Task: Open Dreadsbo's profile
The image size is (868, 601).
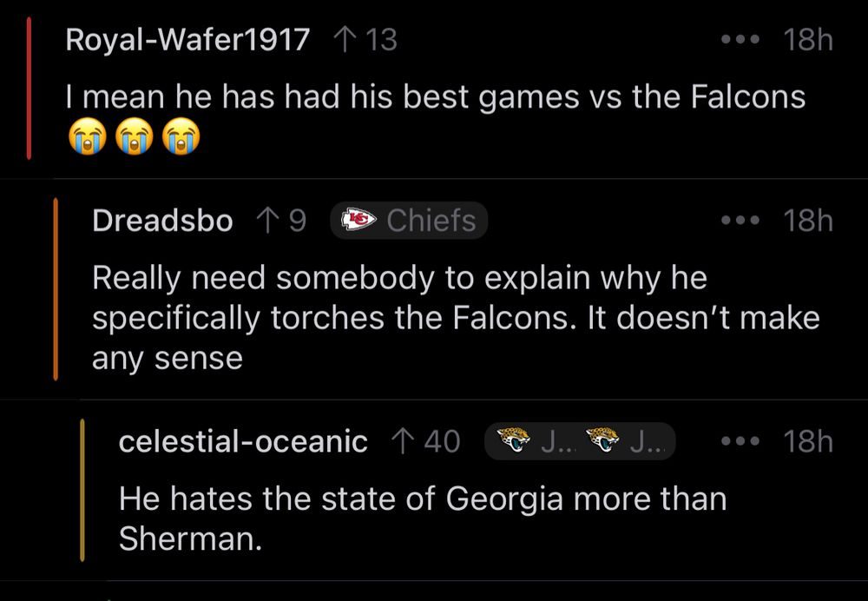Action: (161, 220)
